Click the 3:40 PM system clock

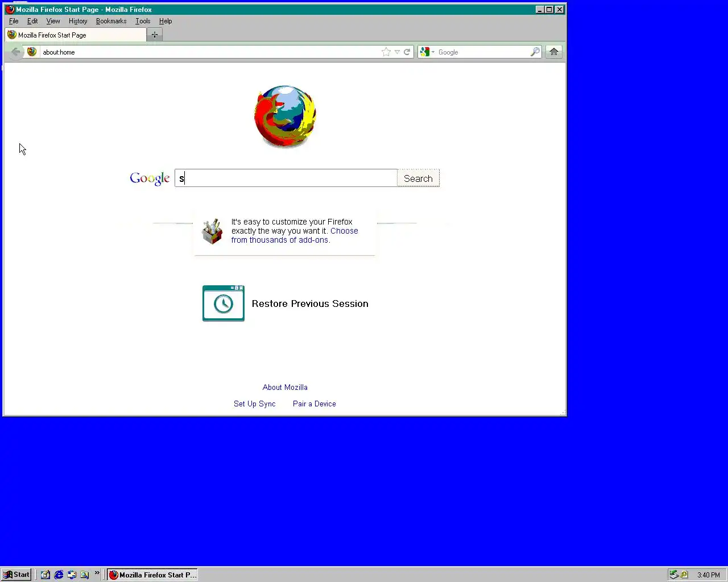point(709,575)
